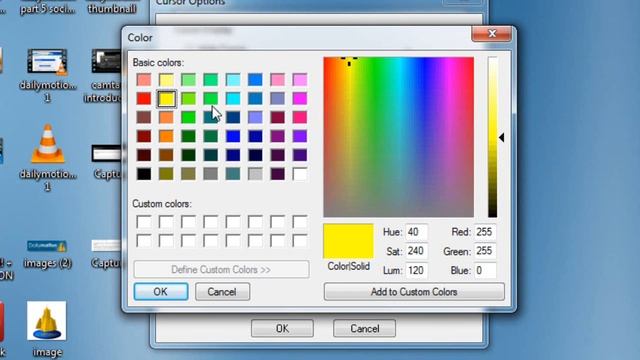640x360 pixels.
Task: Select the selected yellow basic color swatch
Action: pyautogui.click(x=166, y=99)
